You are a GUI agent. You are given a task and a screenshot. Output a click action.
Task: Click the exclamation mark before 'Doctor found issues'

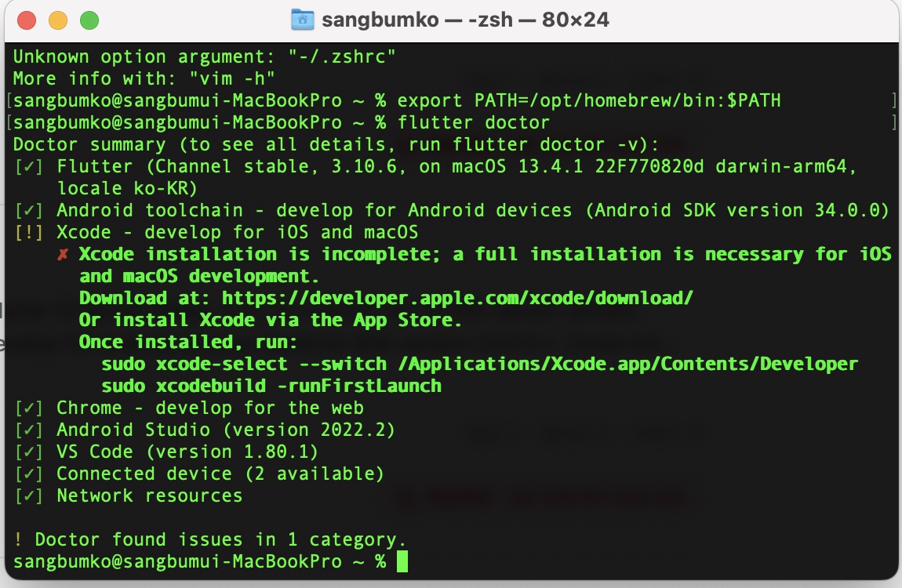coord(18,539)
